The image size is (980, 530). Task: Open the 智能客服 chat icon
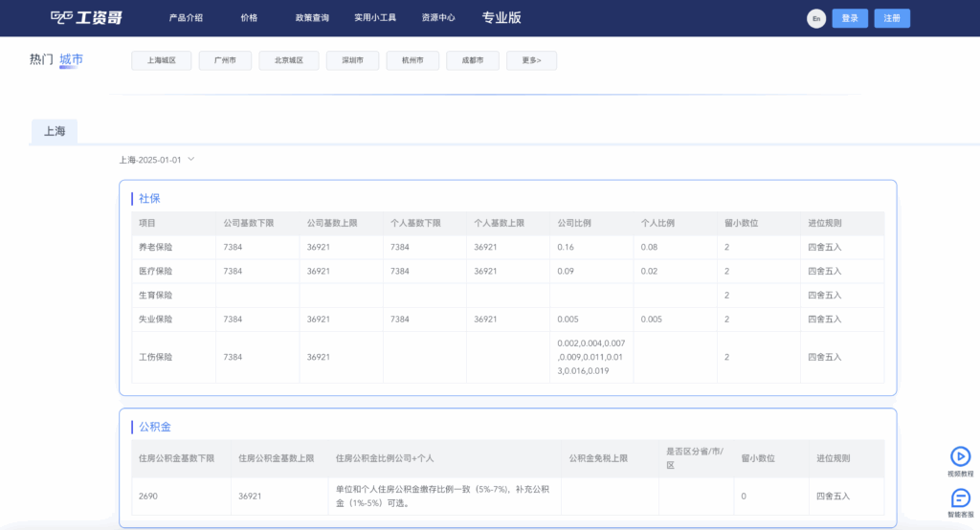pos(960,498)
